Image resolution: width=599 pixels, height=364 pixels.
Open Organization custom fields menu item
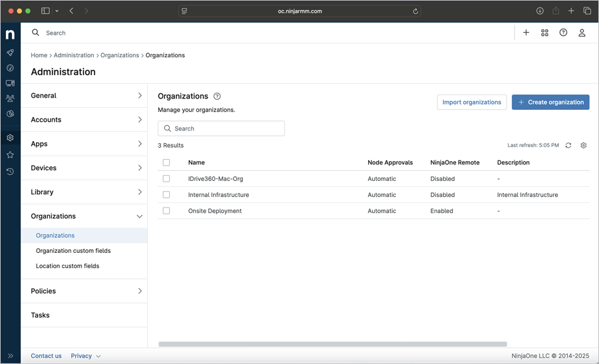[73, 251]
